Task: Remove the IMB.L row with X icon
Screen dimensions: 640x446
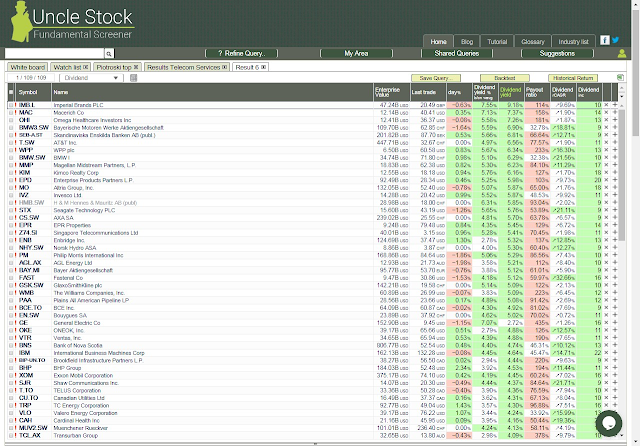Action: pos(607,105)
